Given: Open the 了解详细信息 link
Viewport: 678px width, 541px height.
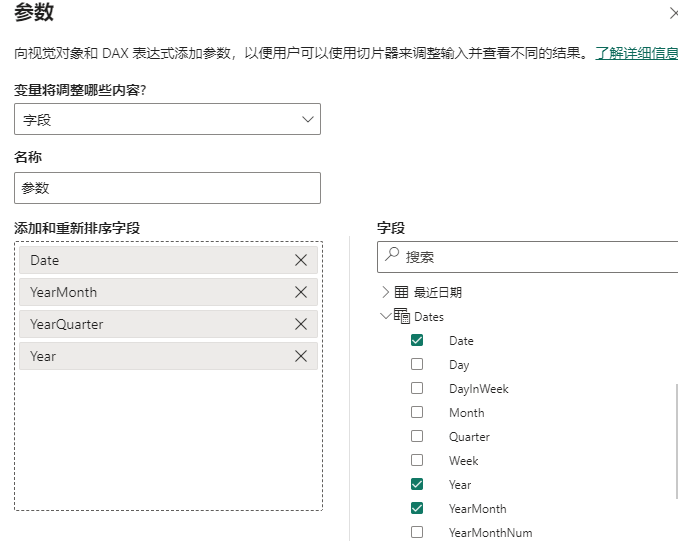Looking at the screenshot, I should tap(636, 53).
